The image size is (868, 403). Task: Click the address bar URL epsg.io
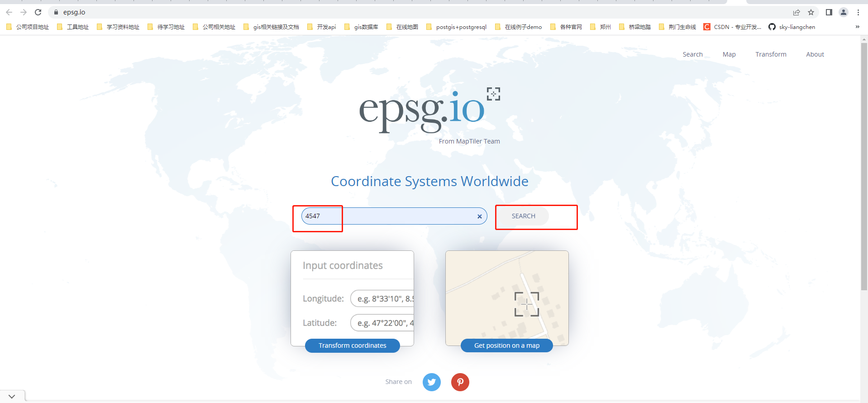pyautogui.click(x=74, y=12)
